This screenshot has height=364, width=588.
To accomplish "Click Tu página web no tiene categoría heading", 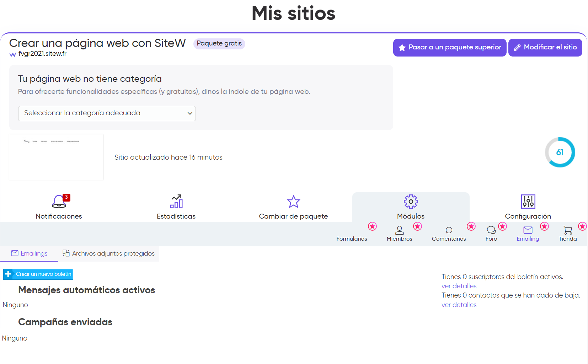I will click(x=90, y=79).
